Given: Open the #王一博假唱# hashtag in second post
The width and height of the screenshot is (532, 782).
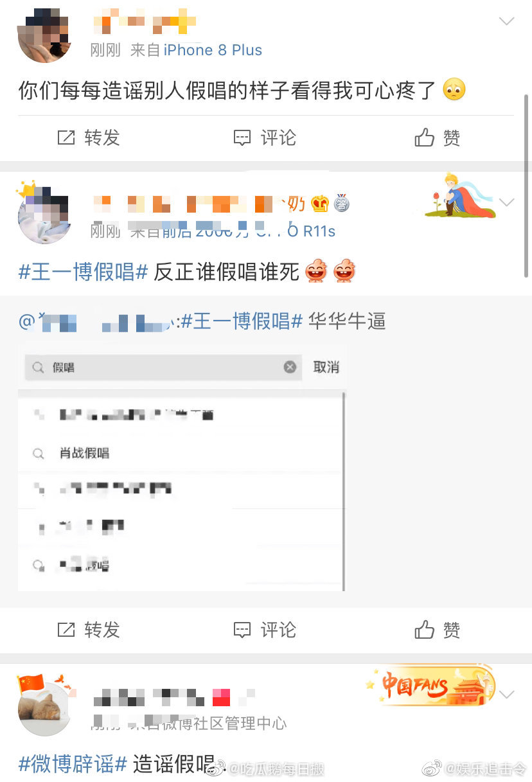Looking at the screenshot, I should 84,272.
